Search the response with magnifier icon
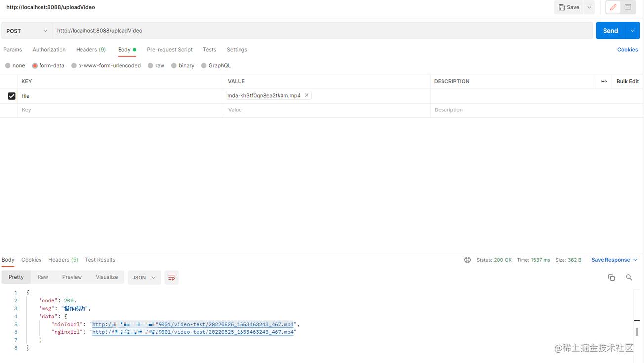 (629, 278)
